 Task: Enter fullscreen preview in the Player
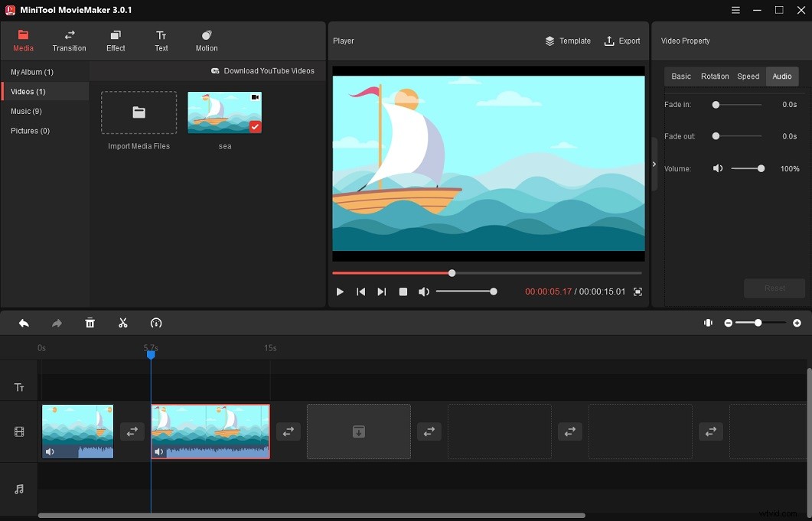638,291
